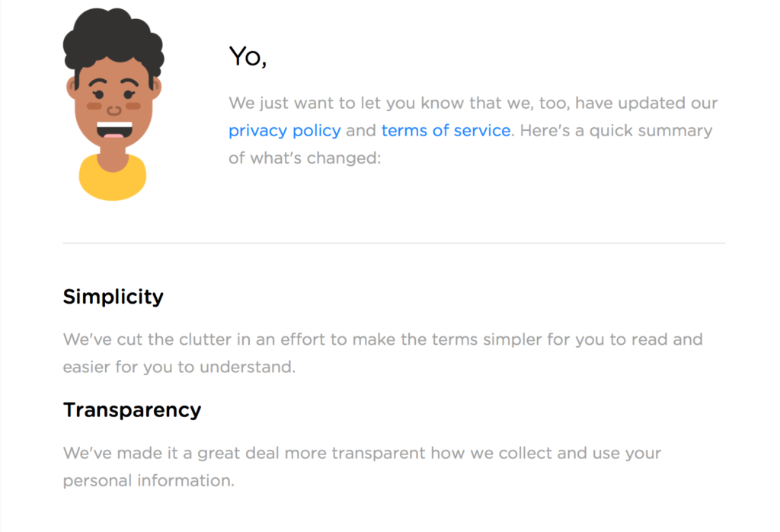Image resolution: width=780 pixels, height=532 pixels.
Task: Click the "We've cut the clutter" paragraph line
Action: coord(382,339)
